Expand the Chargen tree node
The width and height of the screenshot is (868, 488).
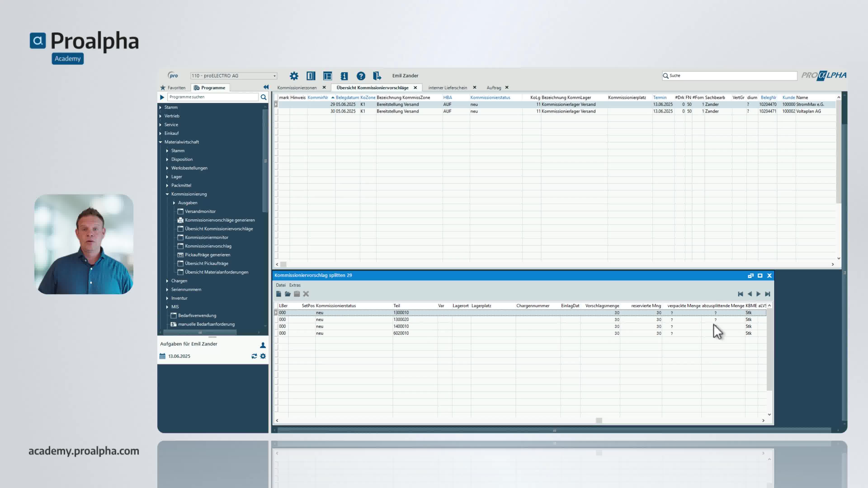pos(167,281)
